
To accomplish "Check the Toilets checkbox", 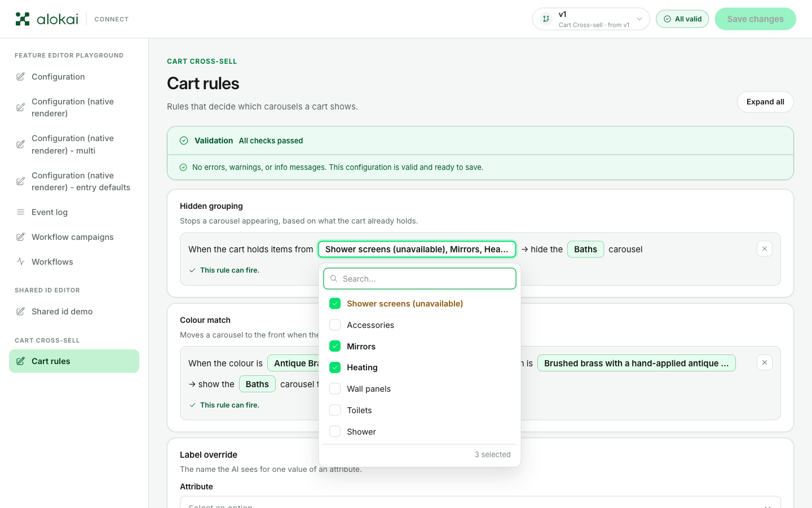I will coord(335,410).
